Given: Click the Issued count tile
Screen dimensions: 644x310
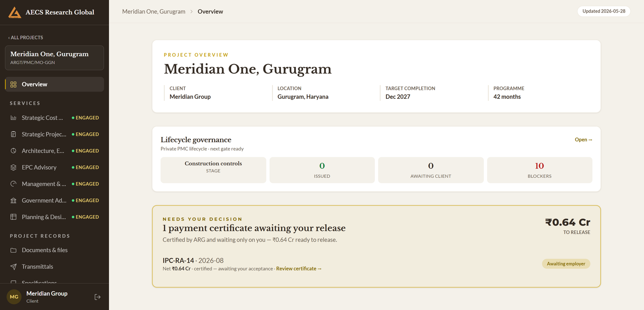Looking at the screenshot, I should click(322, 170).
